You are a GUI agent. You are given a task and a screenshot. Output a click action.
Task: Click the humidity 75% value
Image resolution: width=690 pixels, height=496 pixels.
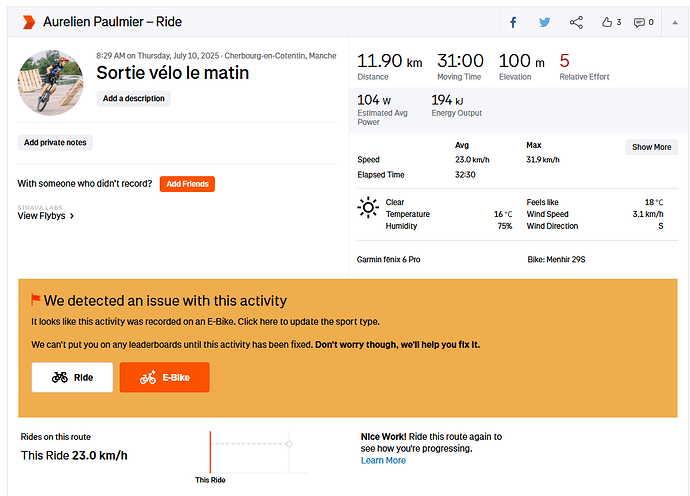pyautogui.click(x=505, y=226)
